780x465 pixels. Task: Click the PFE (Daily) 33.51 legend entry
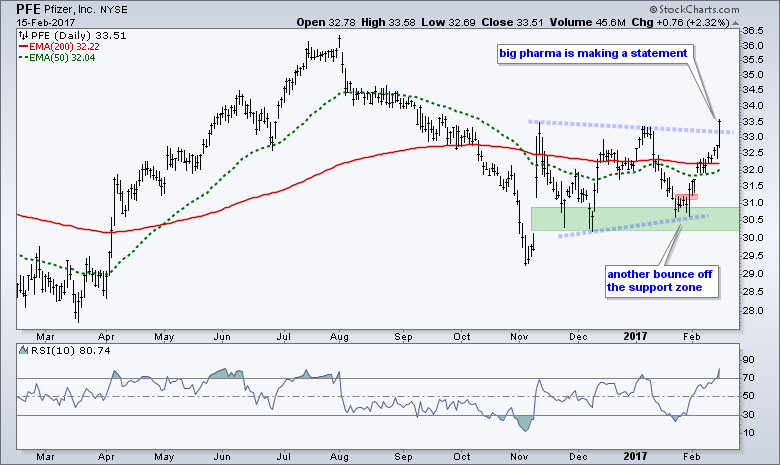pos(78,35)
